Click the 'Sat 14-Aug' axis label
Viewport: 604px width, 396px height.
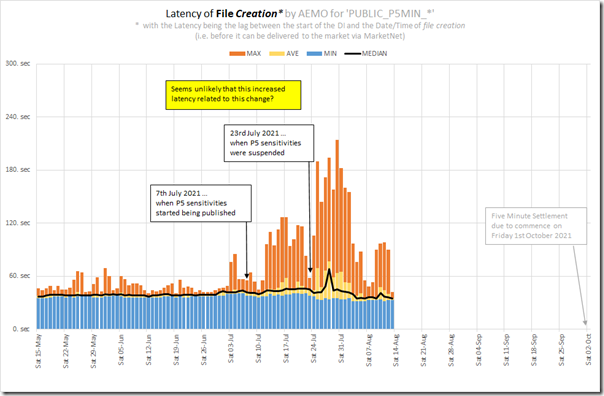(x=396, y=350)
